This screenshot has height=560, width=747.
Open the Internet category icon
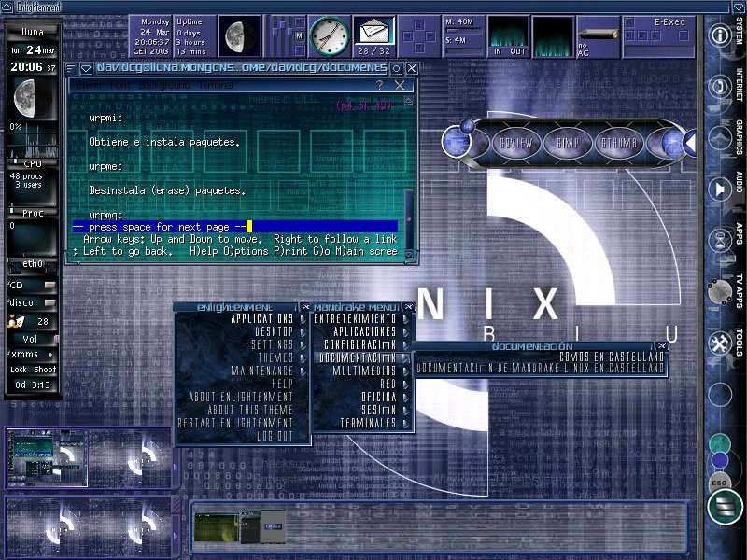720,87
